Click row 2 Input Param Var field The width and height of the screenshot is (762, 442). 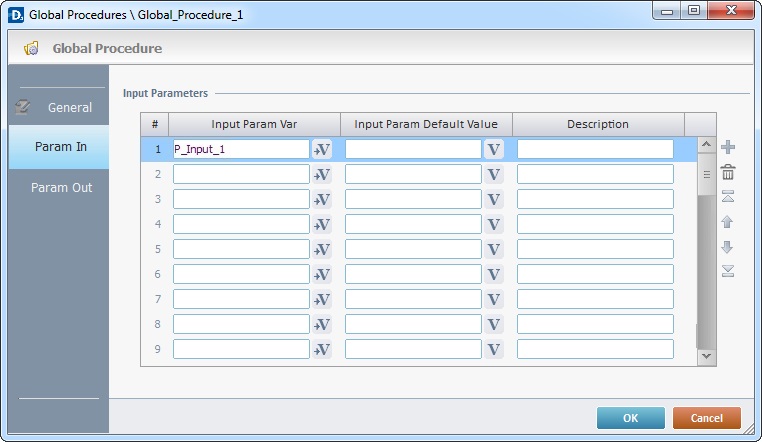click(241, 174)
